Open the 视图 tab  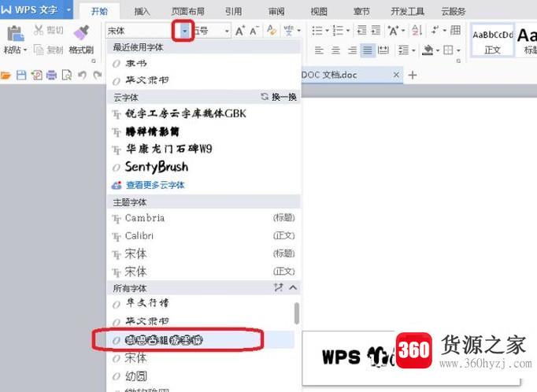point(319,11)
